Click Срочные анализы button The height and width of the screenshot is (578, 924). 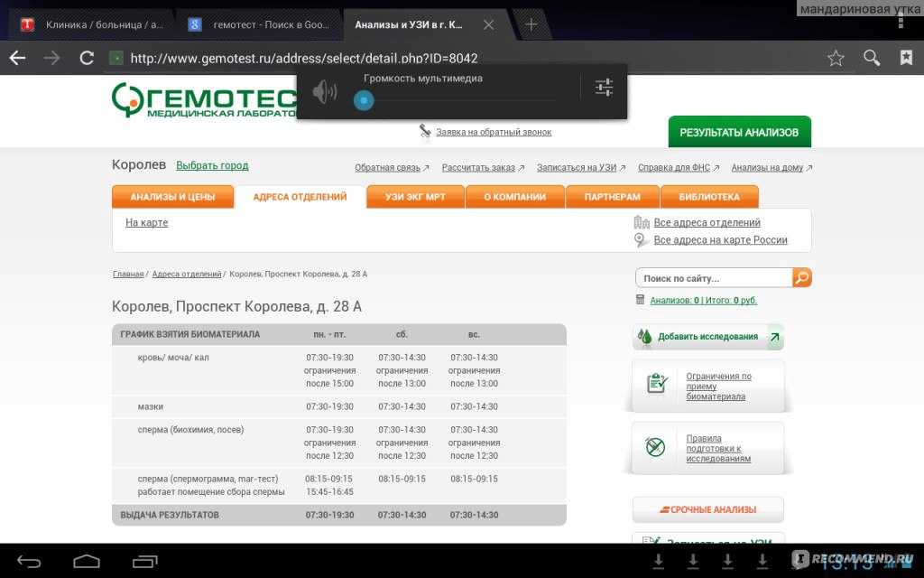click(708, 509)
